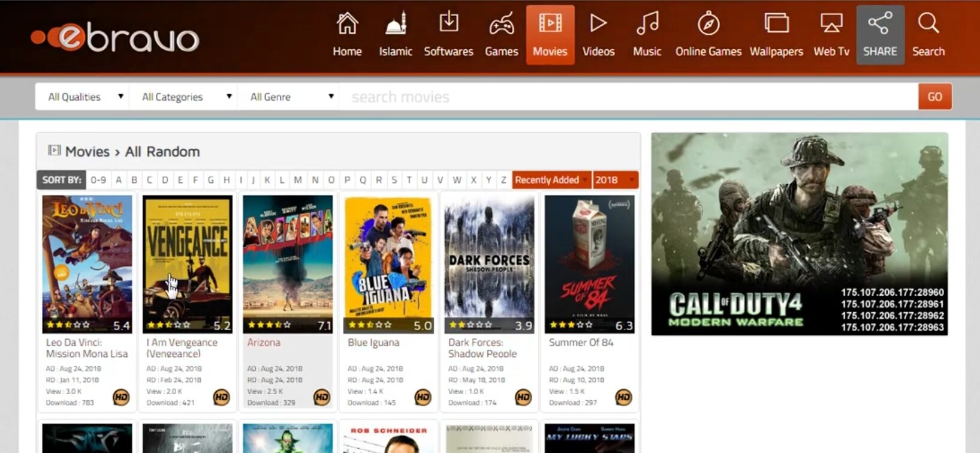
Task: Click the Arizona poster thumbnail
Action: [288, 264]
